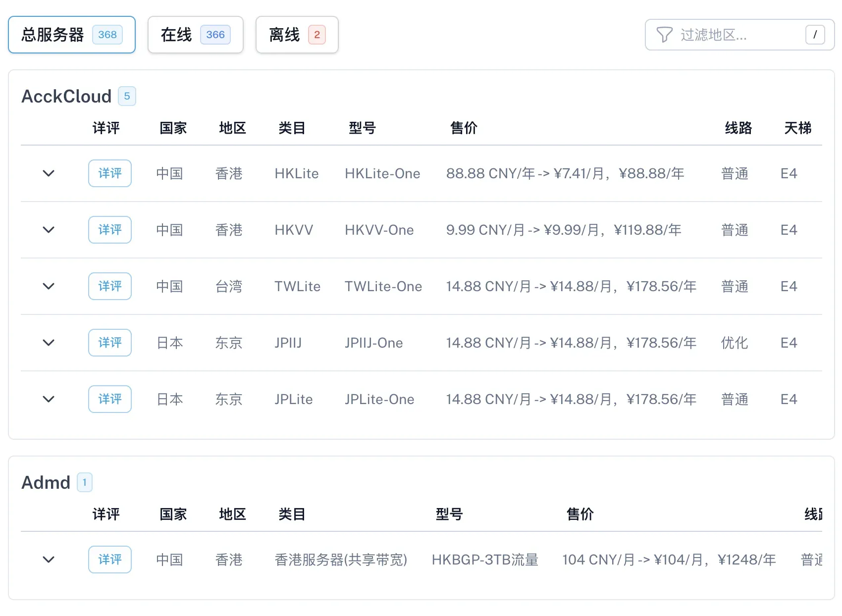Viewport: 842px width, 616px height.
Task: Click the AcckCloud group heading
Action: point(66,96)
